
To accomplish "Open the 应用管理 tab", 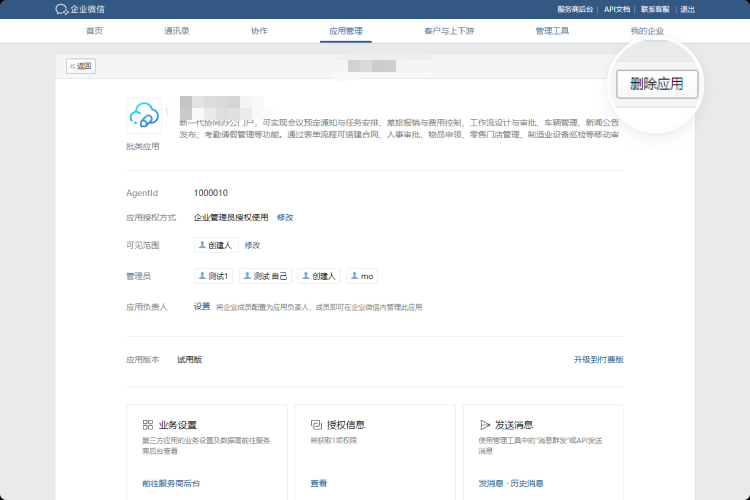I will coord(346,31).
